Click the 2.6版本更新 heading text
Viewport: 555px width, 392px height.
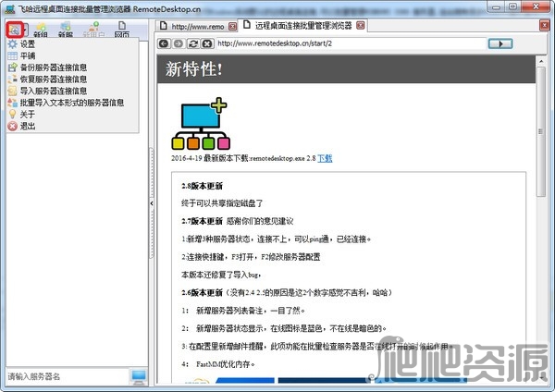202,292
